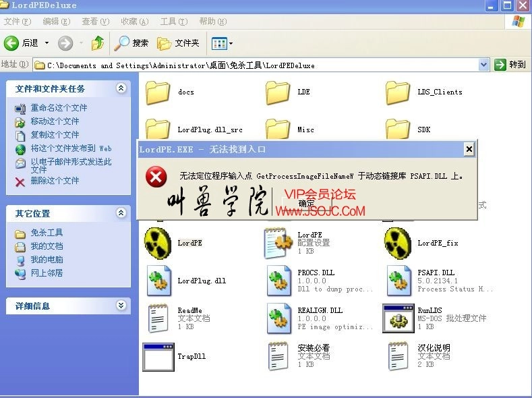The width and height of the screenshot is (532, 398).
Task: Select the PSAPI.DLL file icon
Action: [x=399, y=281]
